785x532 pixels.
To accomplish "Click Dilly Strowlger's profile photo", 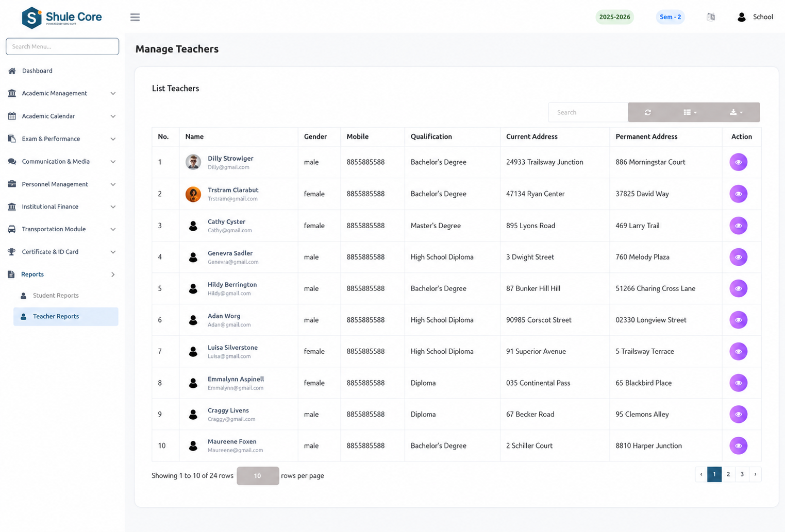I will coord(193,162).
